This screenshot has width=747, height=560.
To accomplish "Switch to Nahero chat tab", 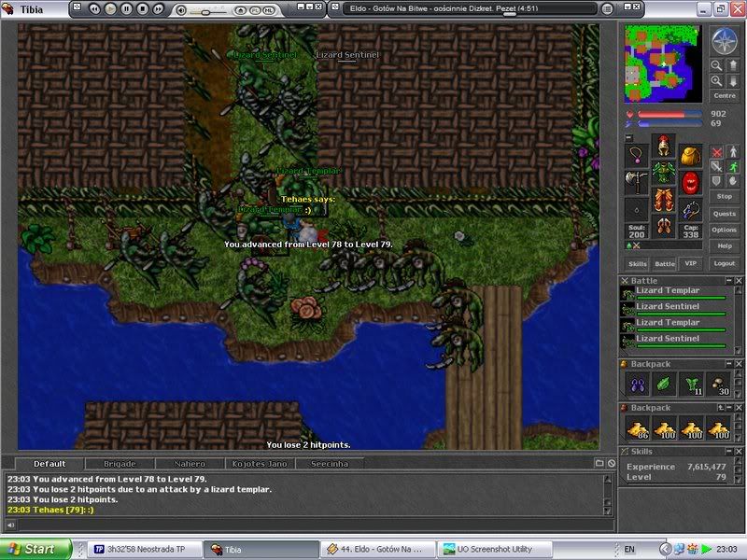I will [x=190, y=463].
